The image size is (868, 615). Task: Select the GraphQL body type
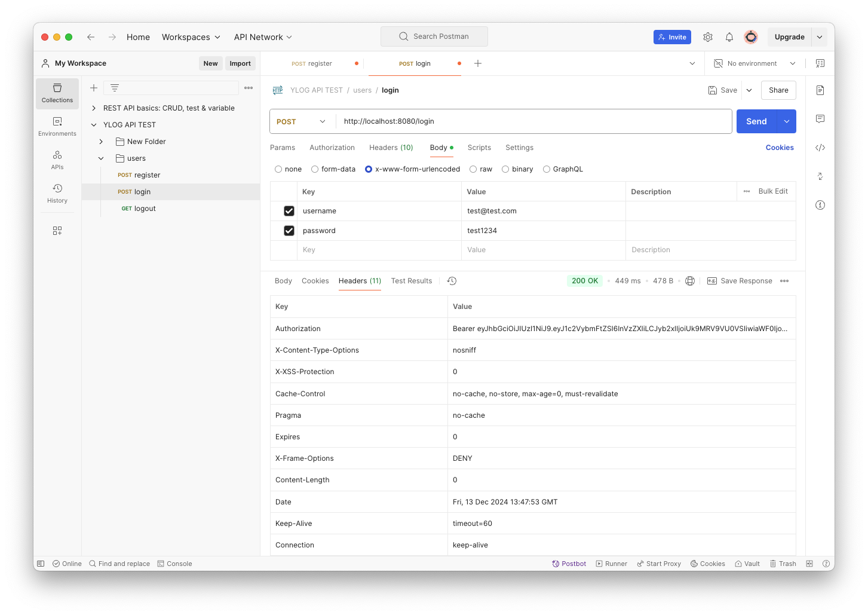coord(547,169)
